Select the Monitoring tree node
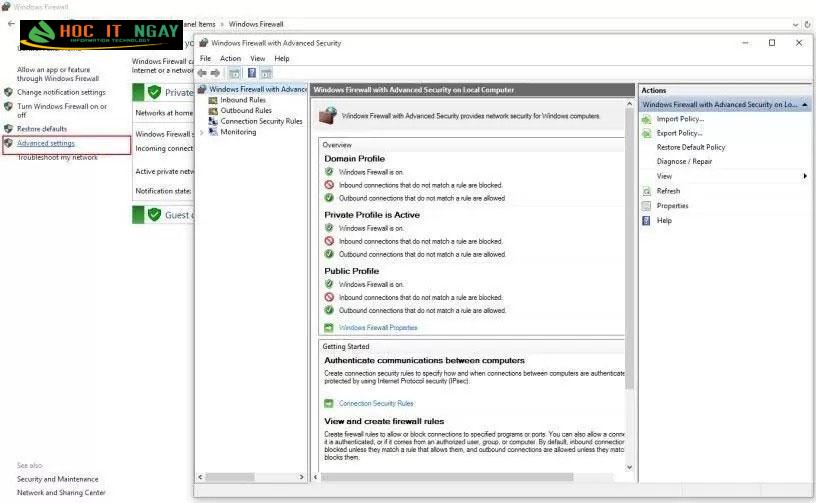This screenshot has height=503, width=816. tap(238, 132)
